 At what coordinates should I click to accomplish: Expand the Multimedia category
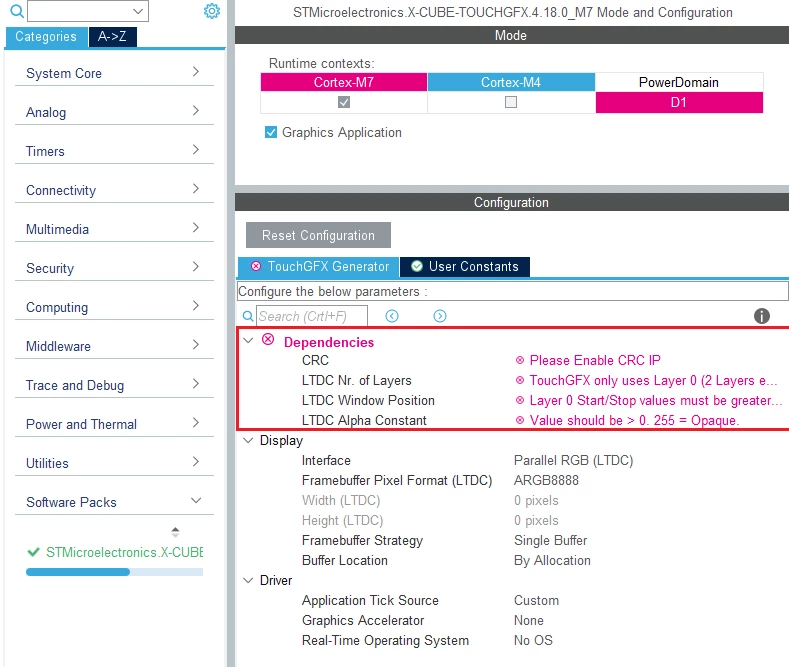(114, 229)
